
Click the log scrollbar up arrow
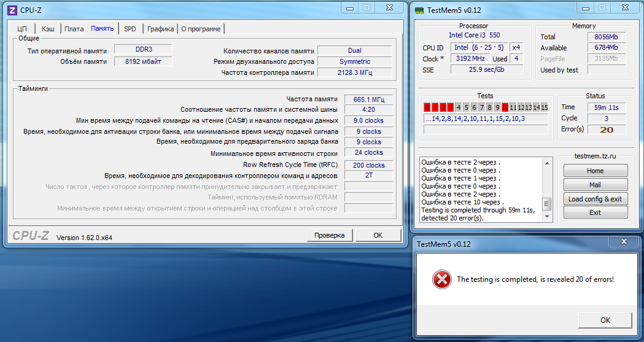pos(546,163)
